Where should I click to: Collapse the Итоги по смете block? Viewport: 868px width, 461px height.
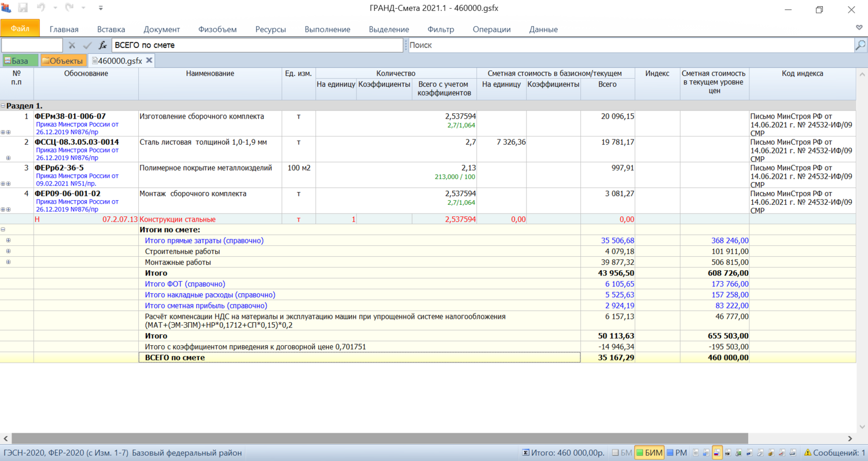pos(3,230)
